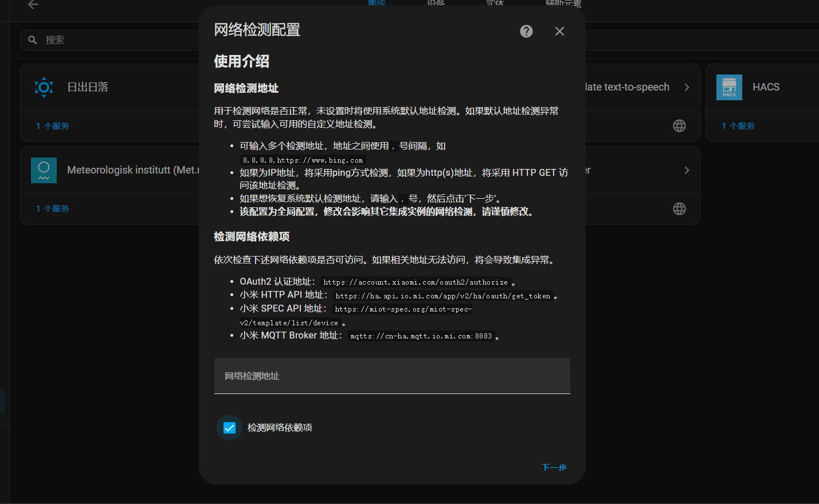Click the Meteorologisk institutt integration icon
The height and width of the screenshot is (504, 819).
44,170
